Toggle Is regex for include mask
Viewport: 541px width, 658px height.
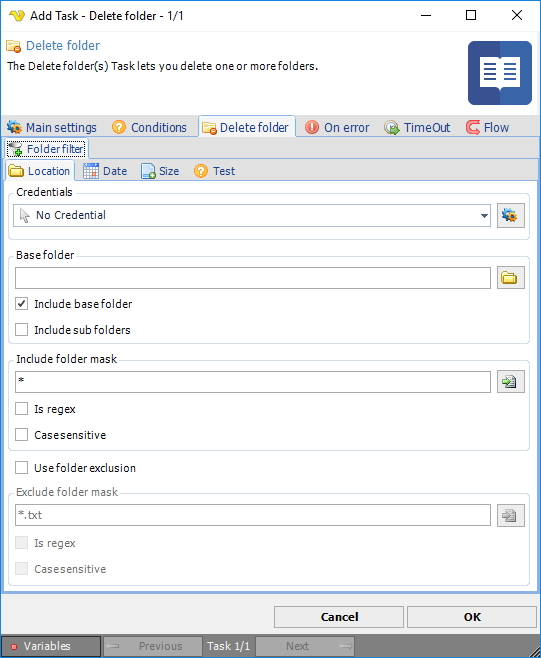click(22, 409)
